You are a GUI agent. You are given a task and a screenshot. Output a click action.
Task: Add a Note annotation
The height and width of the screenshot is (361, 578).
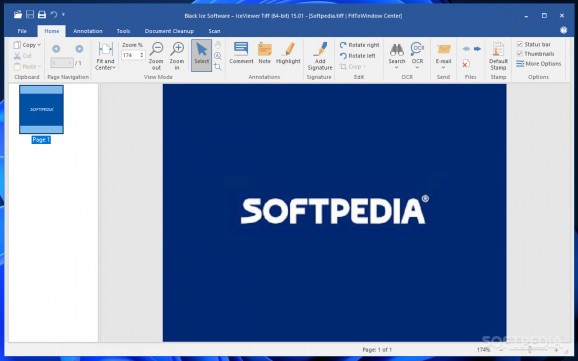(264, 53)
